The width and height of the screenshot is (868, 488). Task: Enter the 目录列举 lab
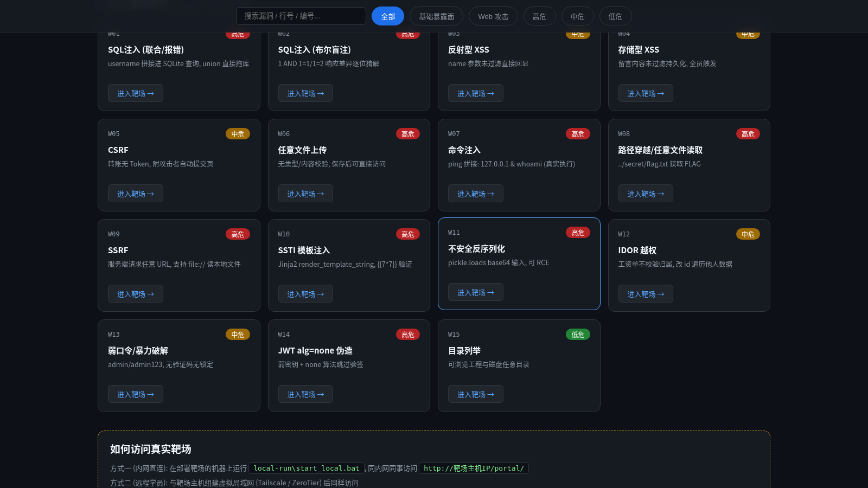click(x=476, y=394)
